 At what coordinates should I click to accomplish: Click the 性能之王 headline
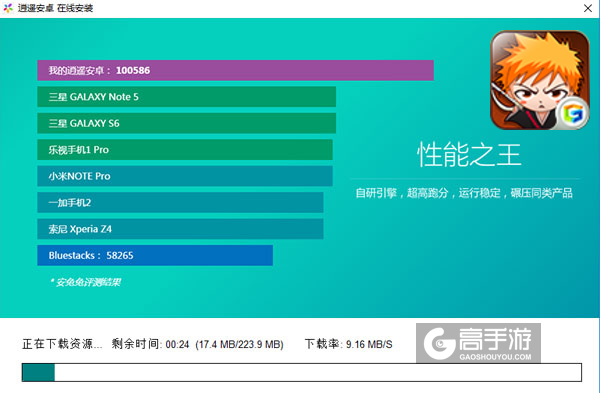click(x=469, y=155)
